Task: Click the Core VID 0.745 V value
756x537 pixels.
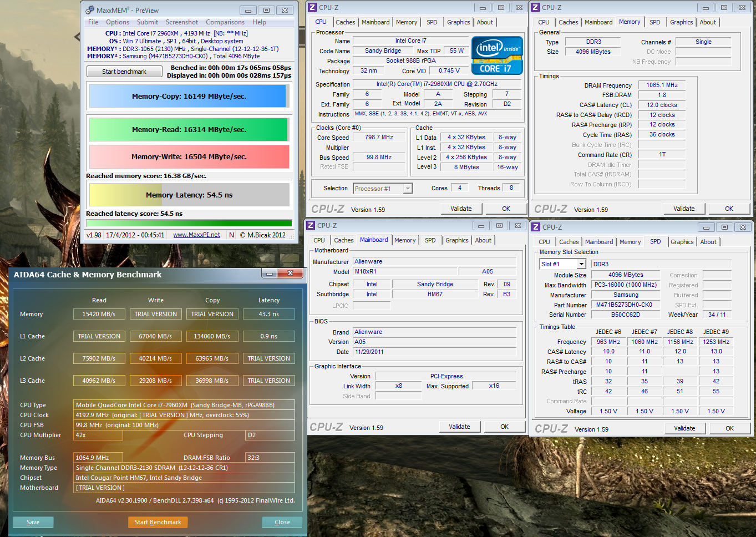Action: (x=449, y=70)
